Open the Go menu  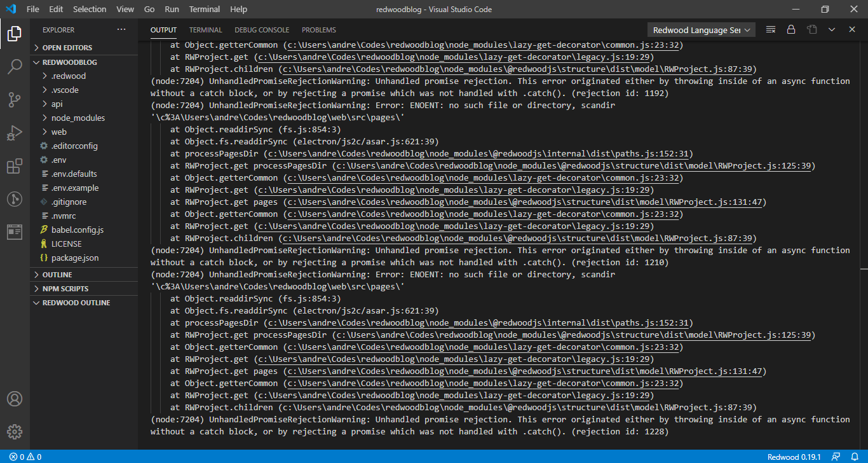[x=149, y=10]
